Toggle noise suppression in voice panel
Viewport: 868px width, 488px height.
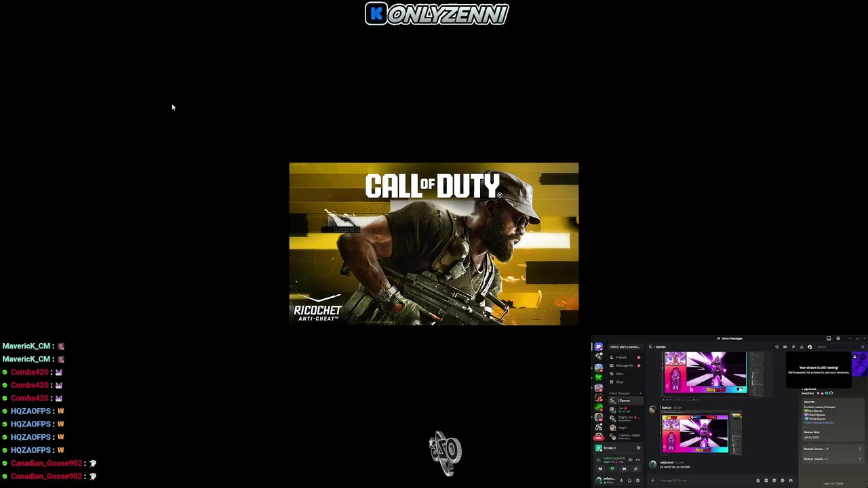(x=631, y=460)
